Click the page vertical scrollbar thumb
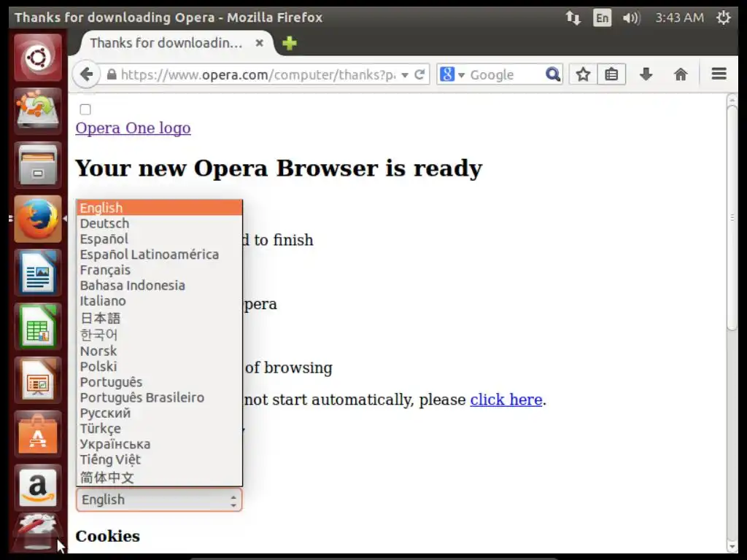Screen dimensions: 747x560 pyautogui.click(x=732, y=217)
